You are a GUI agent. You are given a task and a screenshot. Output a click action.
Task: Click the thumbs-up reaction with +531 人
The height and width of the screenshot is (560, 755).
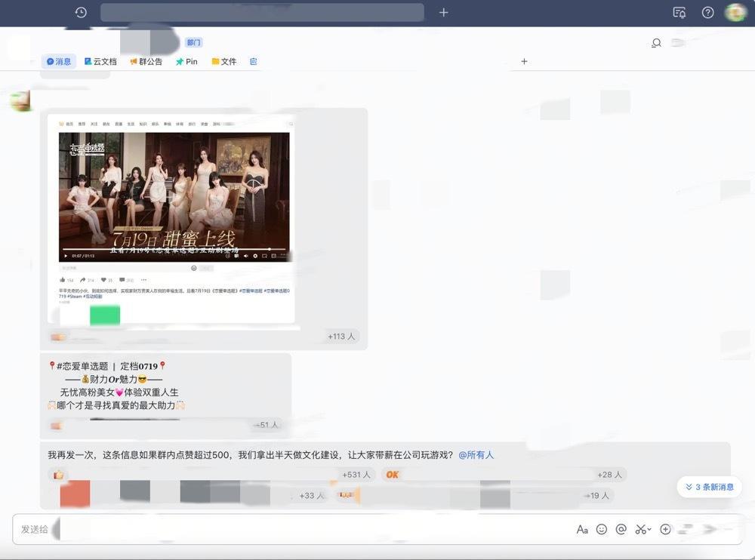(59, 475)
